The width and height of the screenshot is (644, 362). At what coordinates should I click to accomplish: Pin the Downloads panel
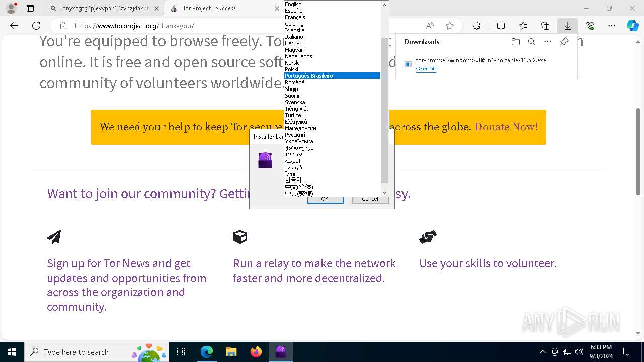(x=565, y=42)
